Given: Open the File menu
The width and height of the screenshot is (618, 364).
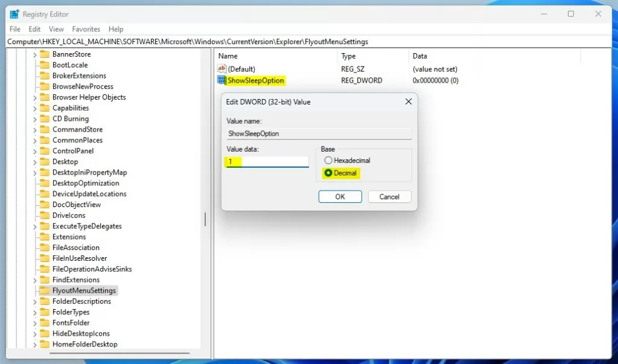Looking at the screenshot, I should (x=15, y=29).
